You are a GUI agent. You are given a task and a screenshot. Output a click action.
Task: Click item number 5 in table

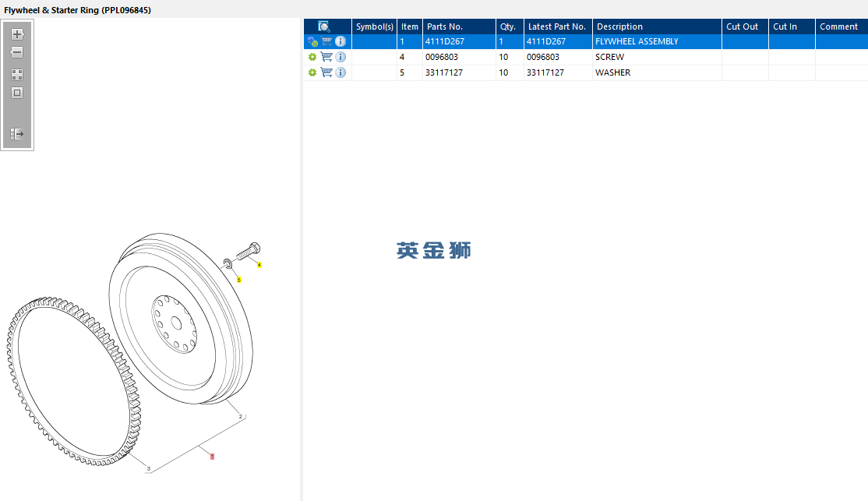coord(402,72)
